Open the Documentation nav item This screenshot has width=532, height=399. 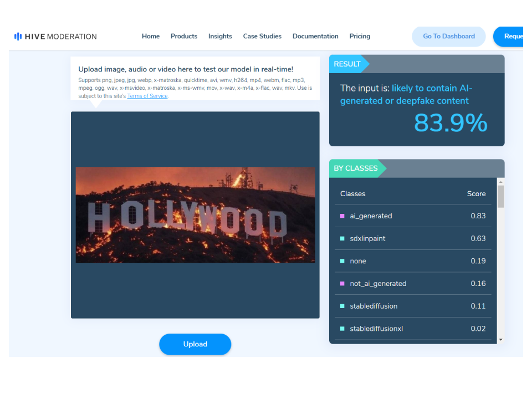pyautogui.click(x=315, y=37)
